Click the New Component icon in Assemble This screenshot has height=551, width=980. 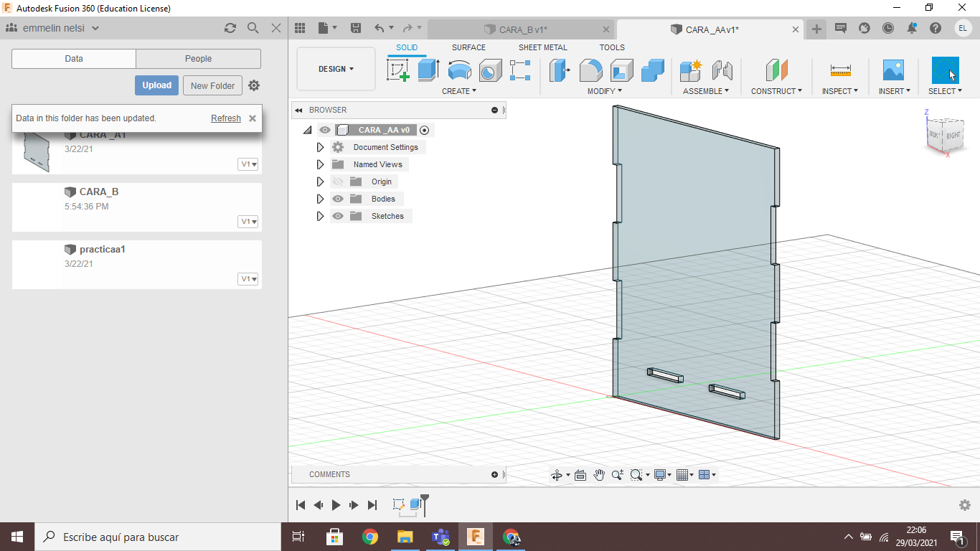[x=691, y=70]
